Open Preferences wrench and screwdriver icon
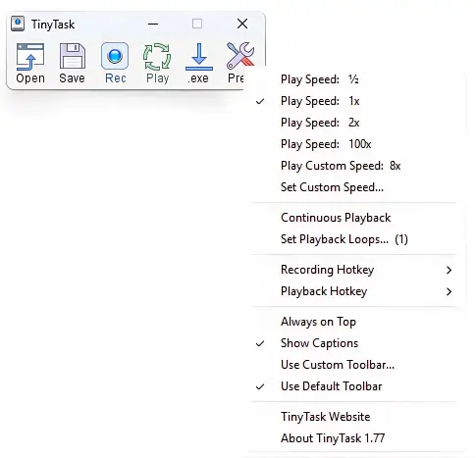Image resolution: width=476 pixels, height=458 pixels. click(240, 56)
